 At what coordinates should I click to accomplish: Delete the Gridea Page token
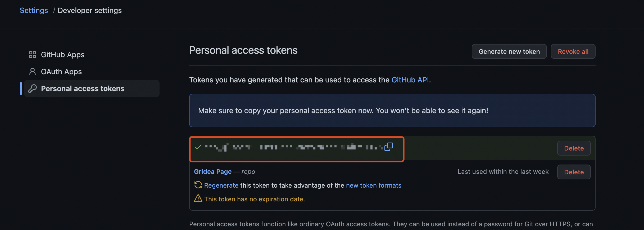[574, 172]
